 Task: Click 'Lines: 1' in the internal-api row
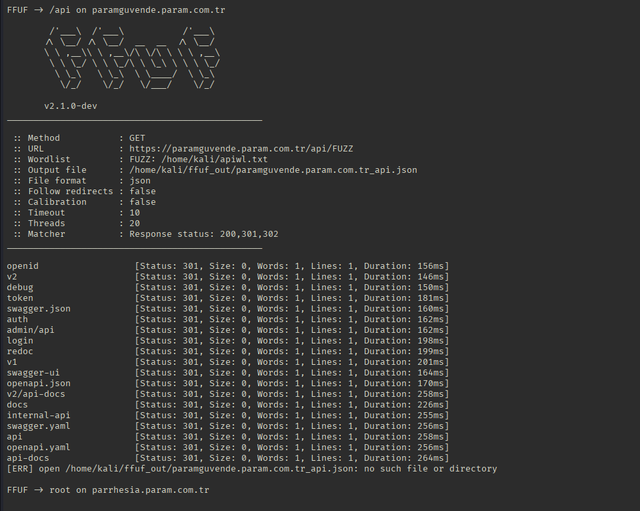[332, 415]
